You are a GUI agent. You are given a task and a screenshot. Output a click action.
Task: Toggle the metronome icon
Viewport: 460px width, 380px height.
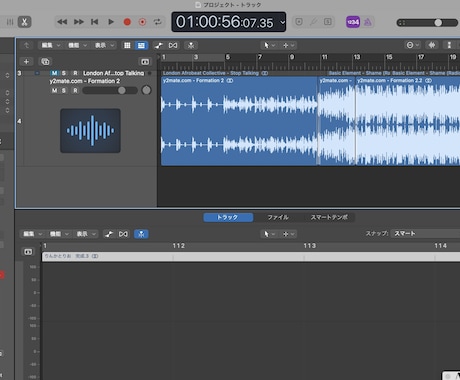(368, 22)
